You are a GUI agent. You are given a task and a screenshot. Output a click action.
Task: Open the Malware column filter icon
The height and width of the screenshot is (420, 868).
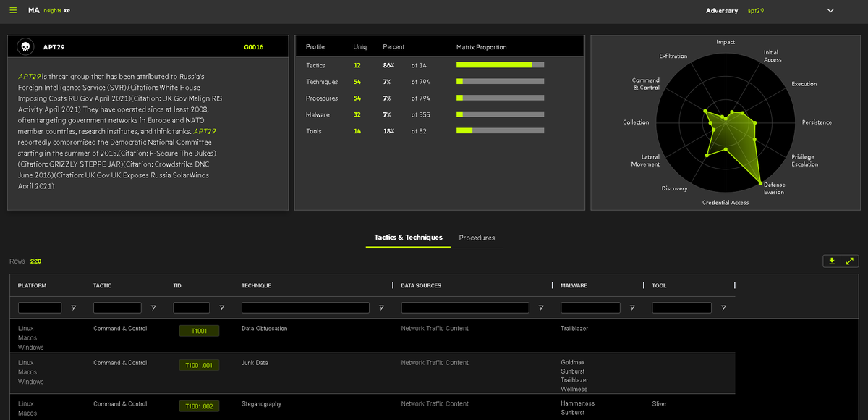tap(632, 308)
